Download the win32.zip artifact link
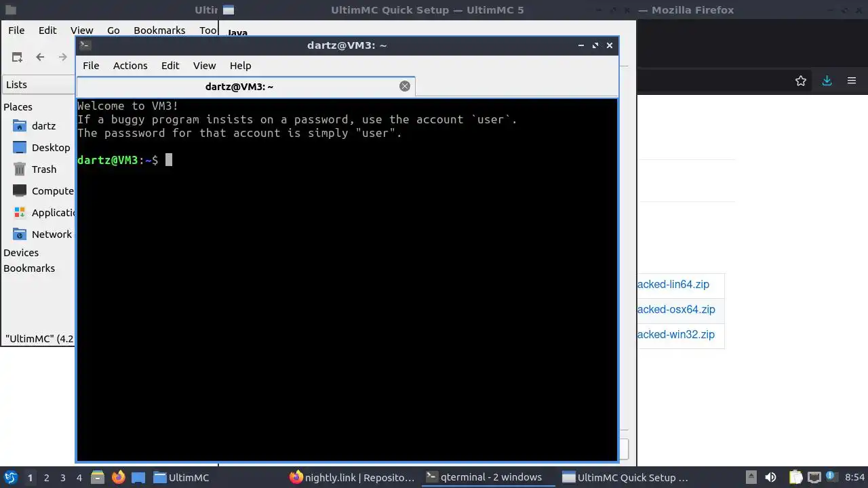The width and height of the screenshot is (868, 488). tap(675, 335)
